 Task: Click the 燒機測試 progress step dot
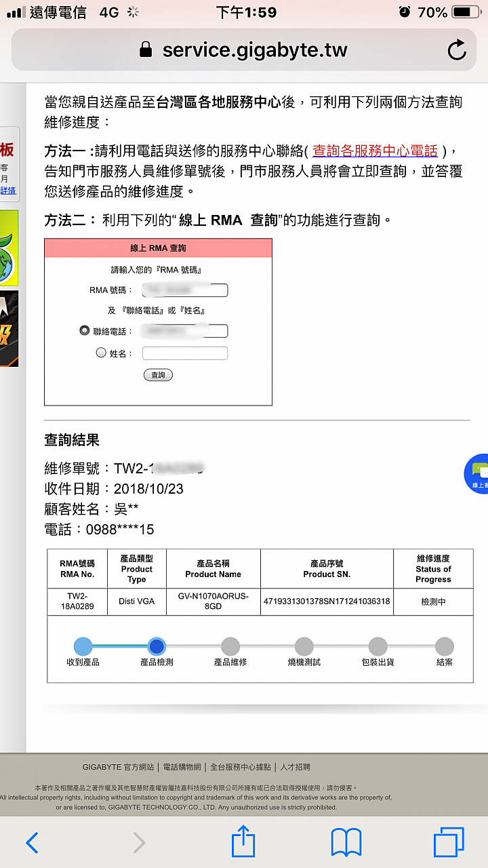304,646
